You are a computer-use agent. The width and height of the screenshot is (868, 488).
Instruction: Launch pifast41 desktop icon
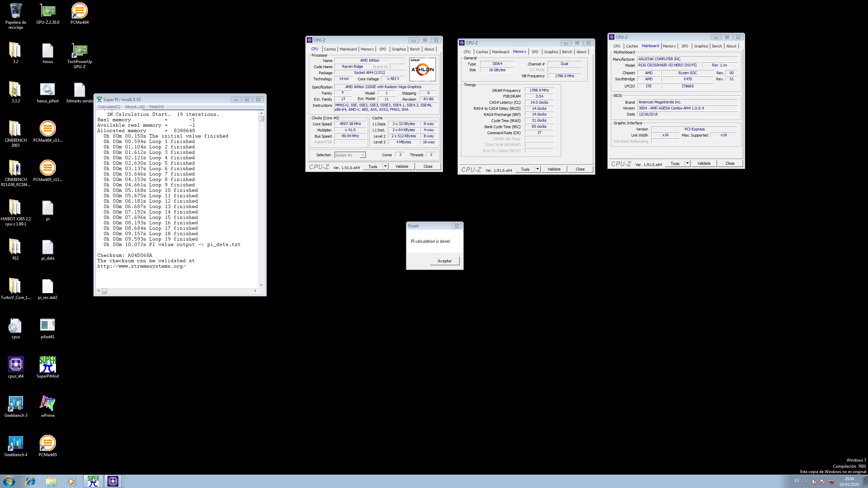(x=48, y=328)
